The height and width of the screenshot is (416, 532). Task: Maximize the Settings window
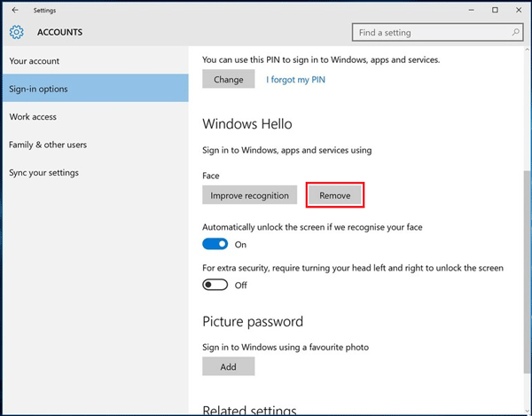click(495, 10)
